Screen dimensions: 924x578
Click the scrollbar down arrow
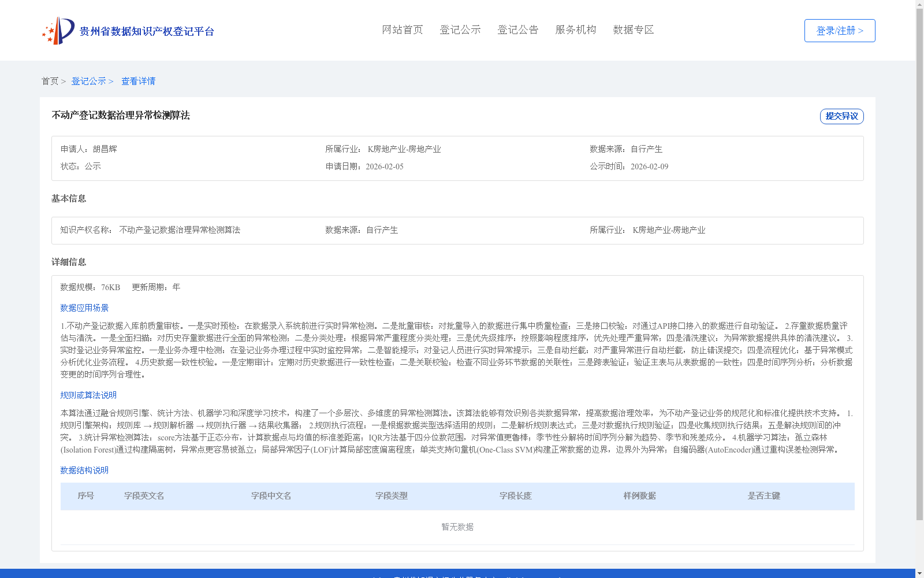click(x=920, y=573)
